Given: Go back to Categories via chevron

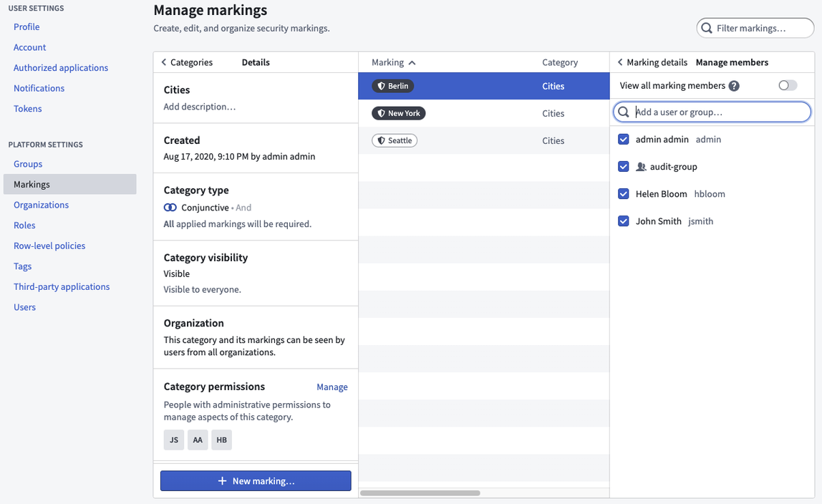Looking at the screenshot, I should (164, 62).
